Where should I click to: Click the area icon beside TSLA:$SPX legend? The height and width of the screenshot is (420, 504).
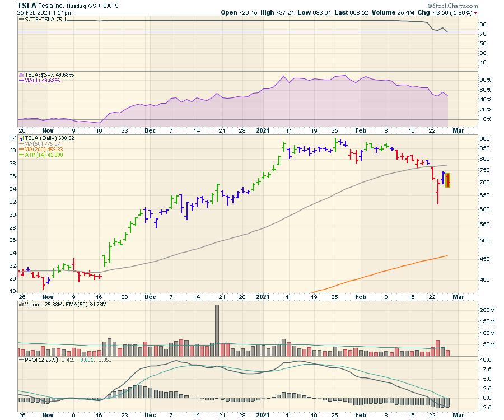[x=21, y=74]
